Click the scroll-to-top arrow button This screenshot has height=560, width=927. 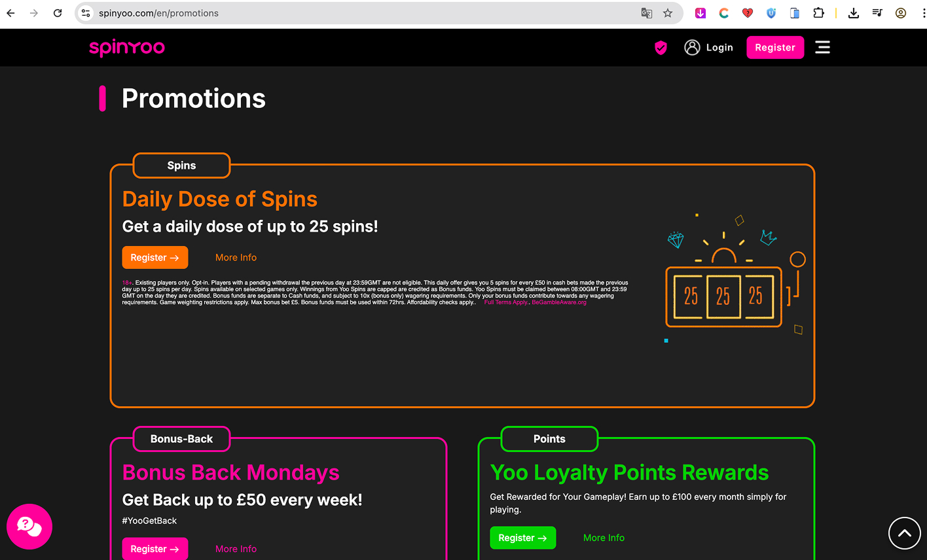tap(904, 533)
